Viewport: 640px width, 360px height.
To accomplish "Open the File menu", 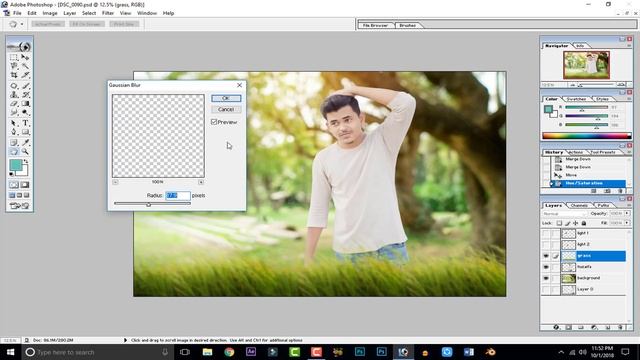I will [17, 13].
